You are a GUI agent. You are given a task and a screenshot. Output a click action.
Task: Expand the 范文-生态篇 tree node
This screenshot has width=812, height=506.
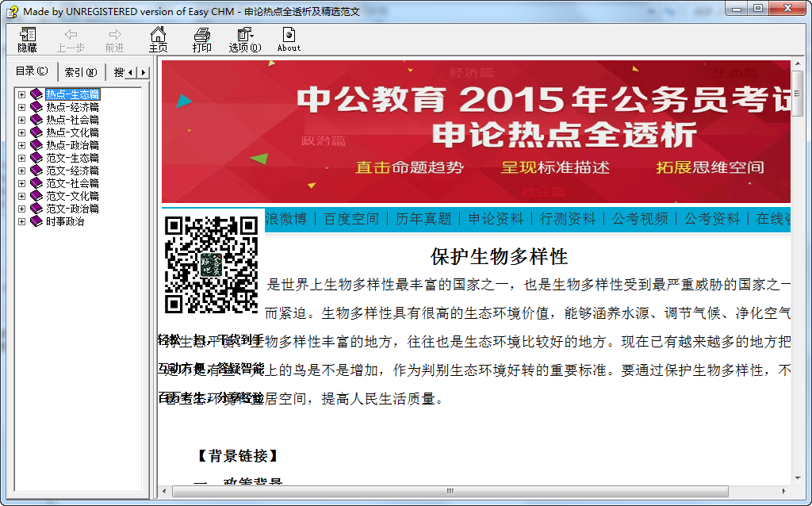[x=21, y=158]
